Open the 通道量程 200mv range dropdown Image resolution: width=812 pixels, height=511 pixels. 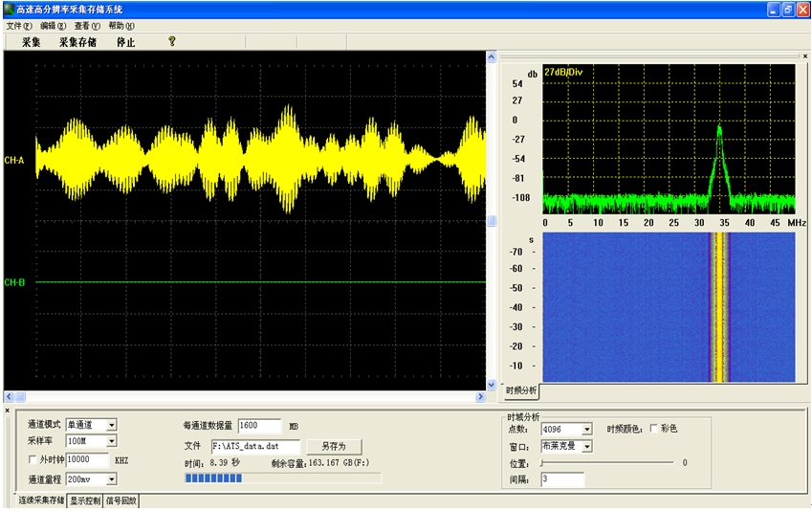pos(111,479)
